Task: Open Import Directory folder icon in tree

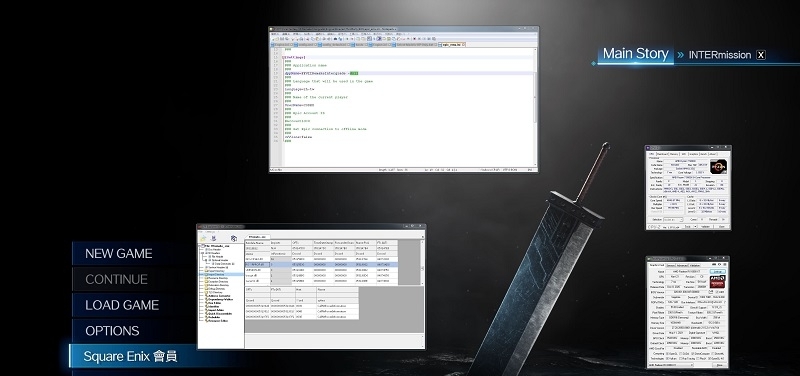Action: pos(207,274)
